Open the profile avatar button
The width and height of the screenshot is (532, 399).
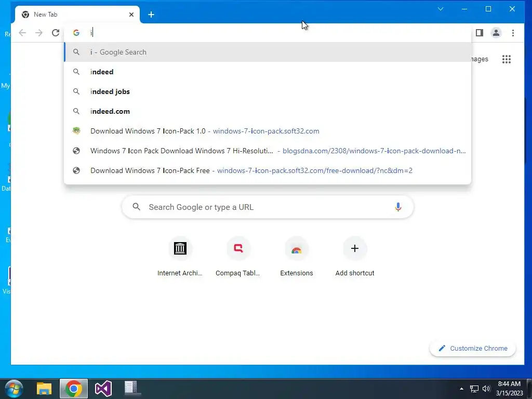(496, 33)
